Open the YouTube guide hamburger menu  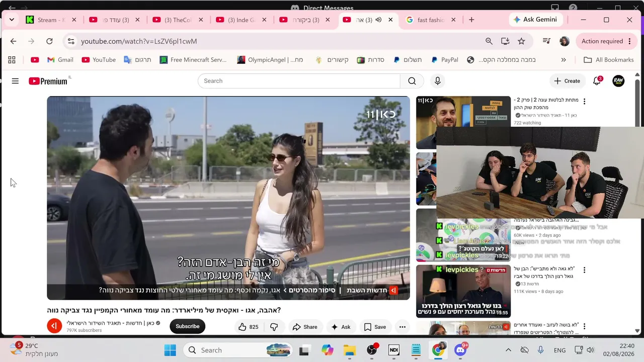pos(15,81)
